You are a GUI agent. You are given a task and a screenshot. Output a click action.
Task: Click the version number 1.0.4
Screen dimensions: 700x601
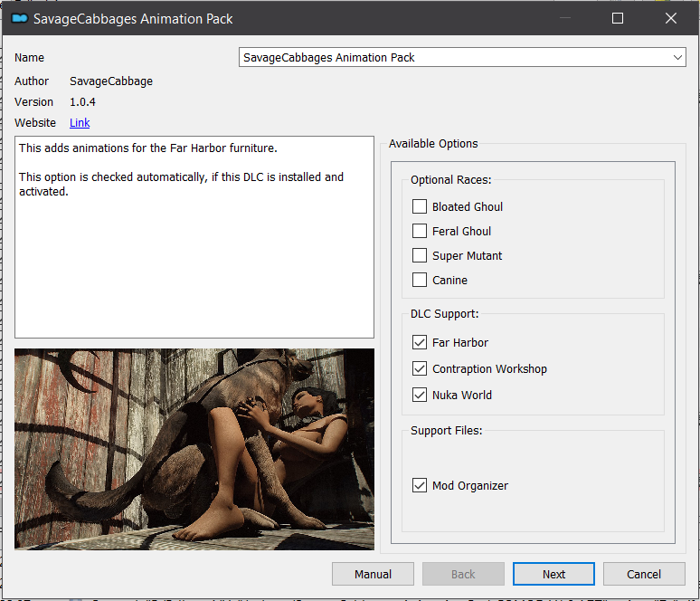[82, 102]
